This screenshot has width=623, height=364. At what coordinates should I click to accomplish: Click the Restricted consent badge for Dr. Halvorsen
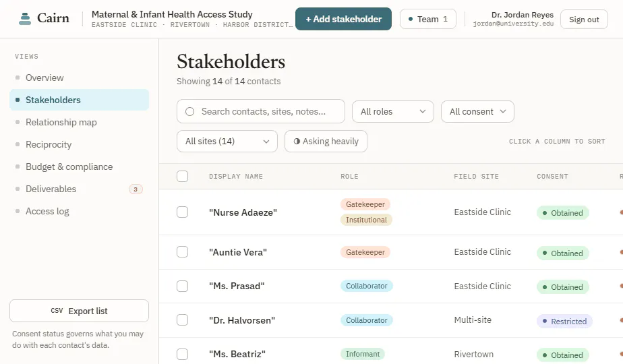point(564,321)
